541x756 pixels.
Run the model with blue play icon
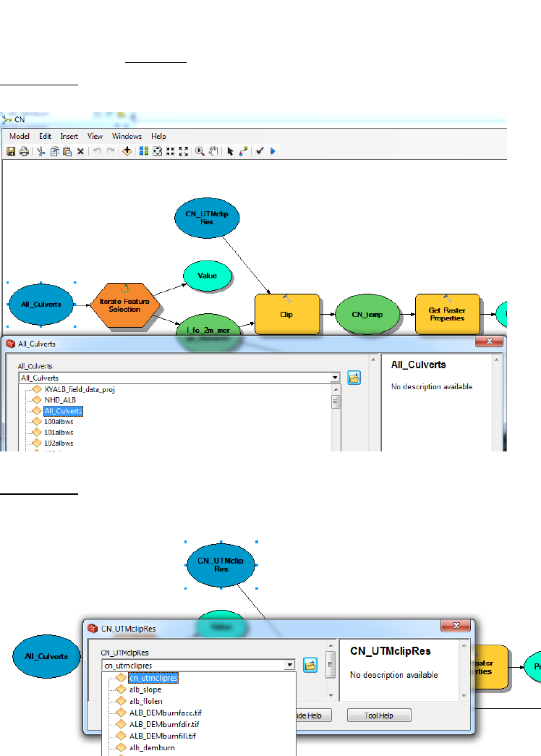273,151
